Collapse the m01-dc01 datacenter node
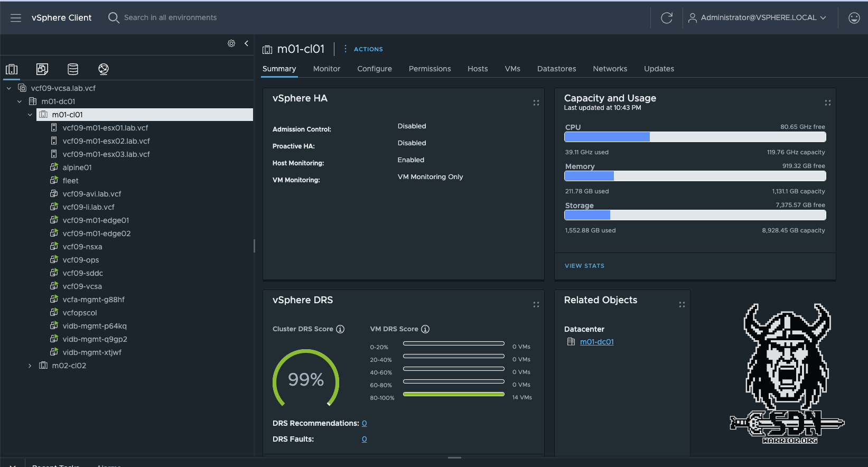The image size is (868, 467). coord(20,101)
